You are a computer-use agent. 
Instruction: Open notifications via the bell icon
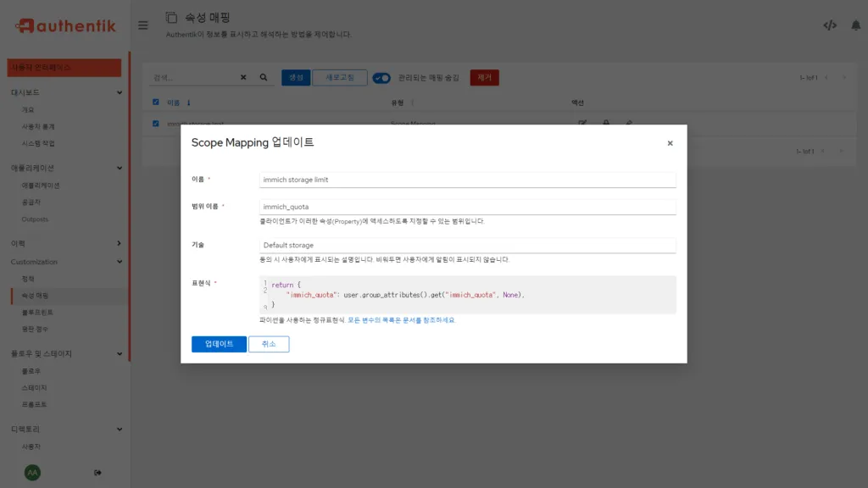856,25
